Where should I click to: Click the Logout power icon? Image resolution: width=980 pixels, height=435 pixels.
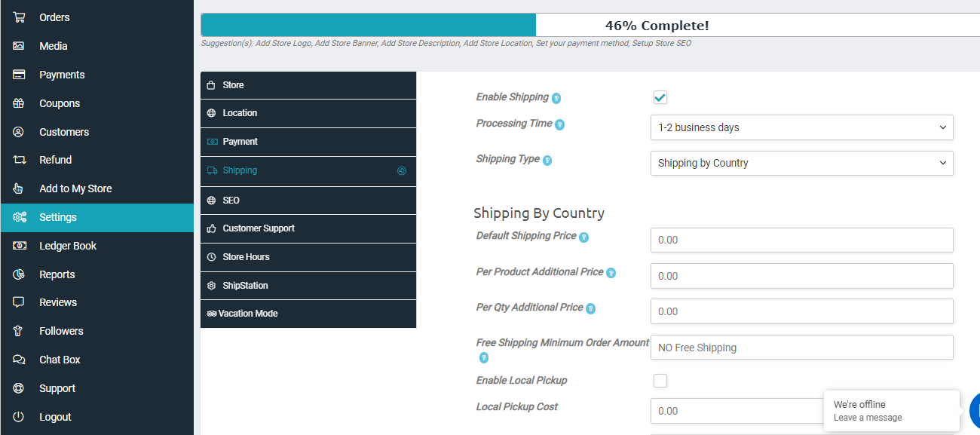click(19, 417)
